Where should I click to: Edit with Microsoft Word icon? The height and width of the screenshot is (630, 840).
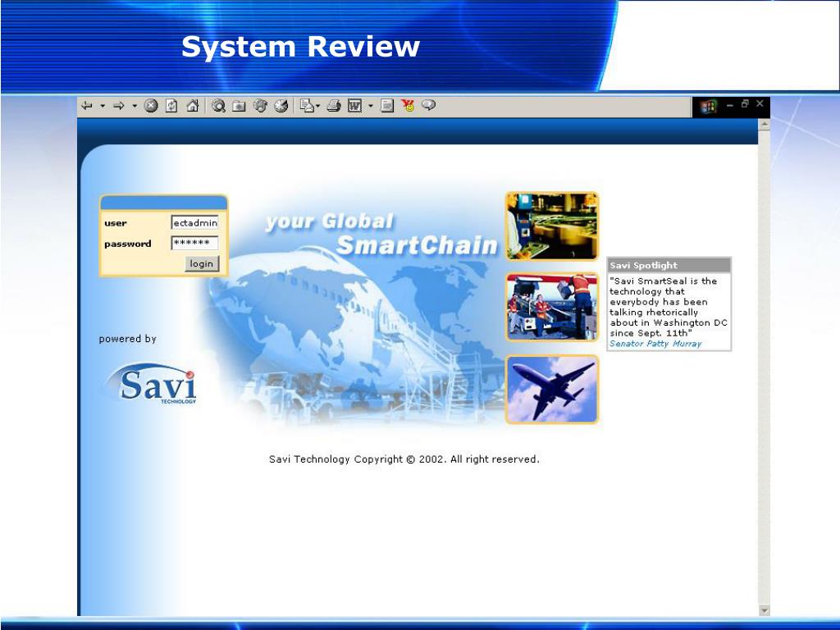[354, 106]
